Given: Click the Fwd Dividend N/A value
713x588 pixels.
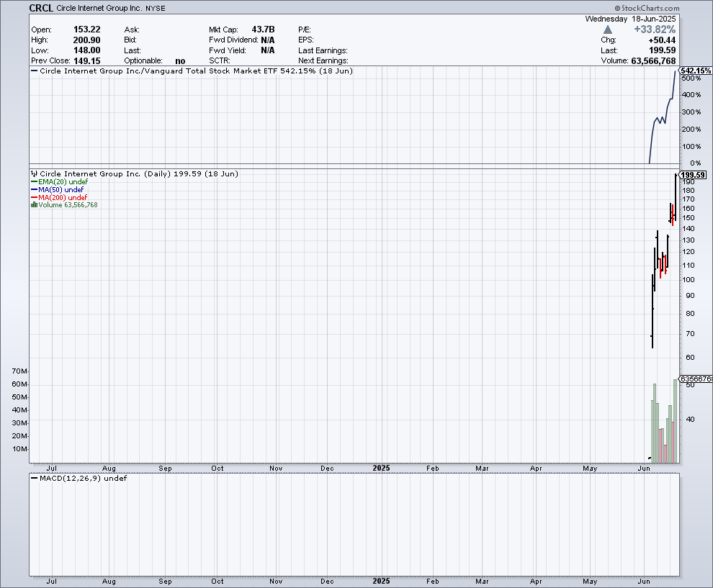Looking at the screenshot, I should [268, 40].
